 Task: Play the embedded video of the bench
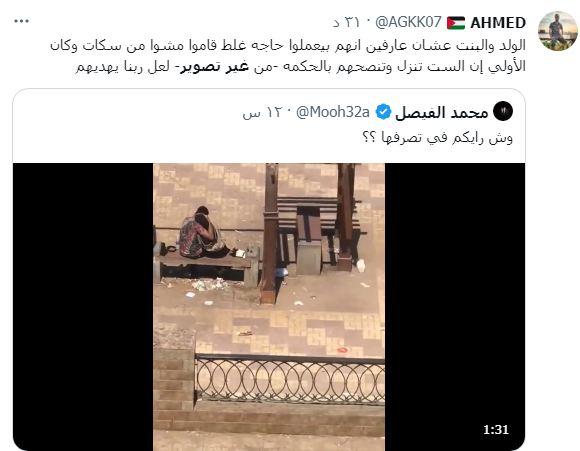269,307
